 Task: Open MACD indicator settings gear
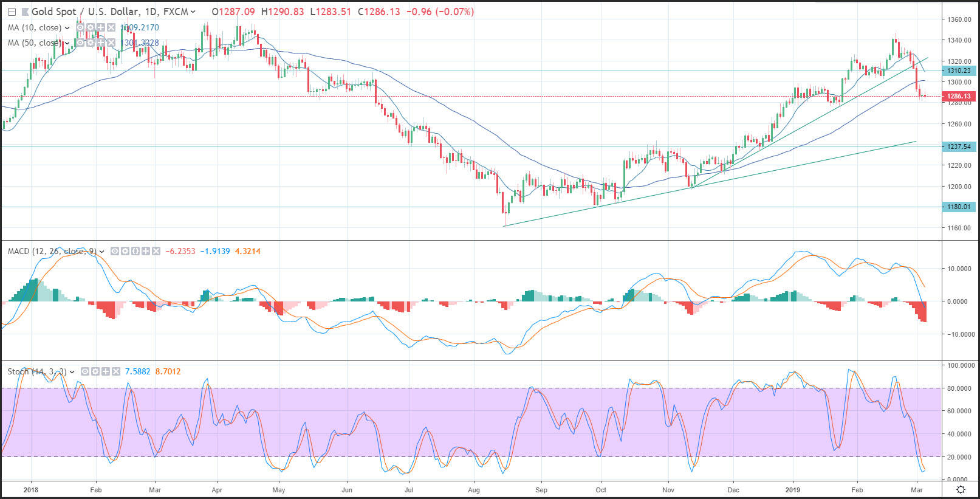coord(125,251)
